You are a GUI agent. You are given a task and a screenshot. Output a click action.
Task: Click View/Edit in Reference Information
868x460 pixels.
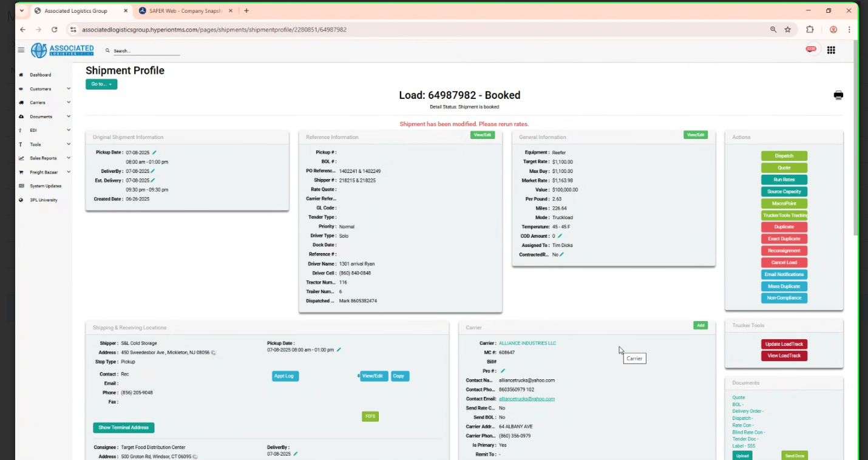pyautogui.click(x=483, y=135)
